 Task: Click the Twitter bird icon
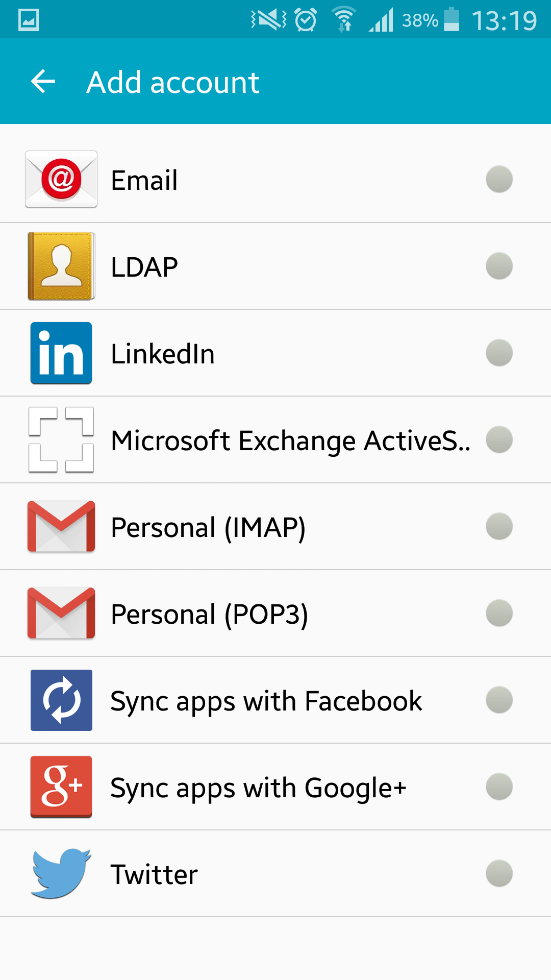(61, 873)
